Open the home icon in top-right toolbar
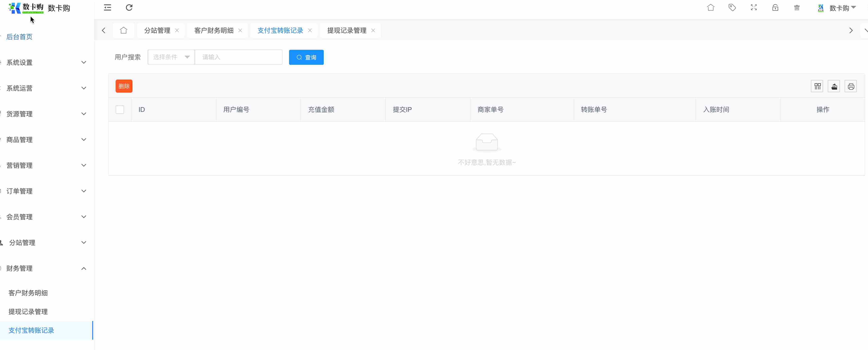Image resolution: width=868 pixels, height=350 pixels. point(710,7)
